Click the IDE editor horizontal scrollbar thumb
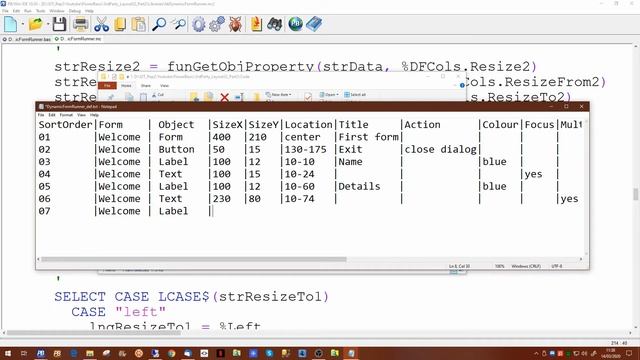640x360 pixels. pyautogui.click(x=93, y=333)
